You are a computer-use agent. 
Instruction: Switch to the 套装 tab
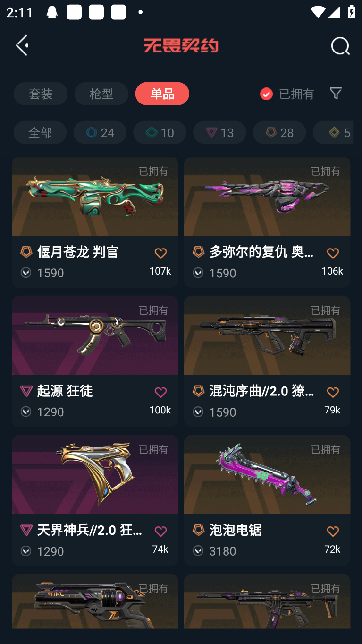[41, 94]
